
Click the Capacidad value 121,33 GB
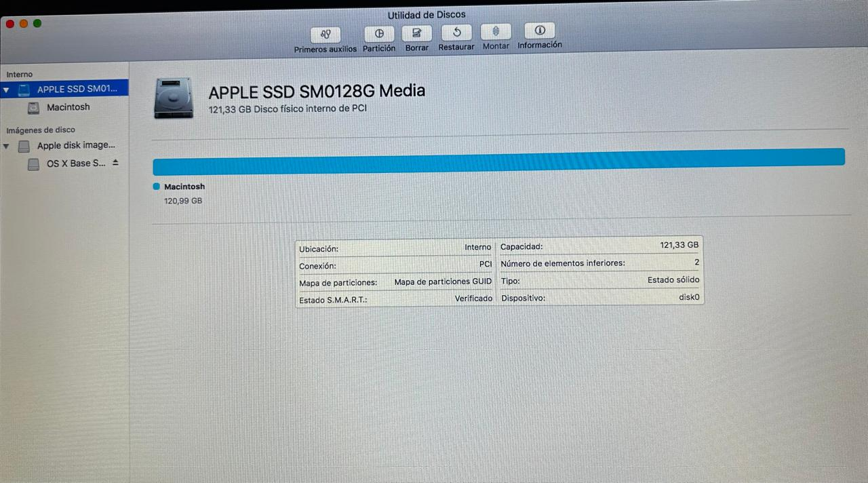(x=679, y=245)
